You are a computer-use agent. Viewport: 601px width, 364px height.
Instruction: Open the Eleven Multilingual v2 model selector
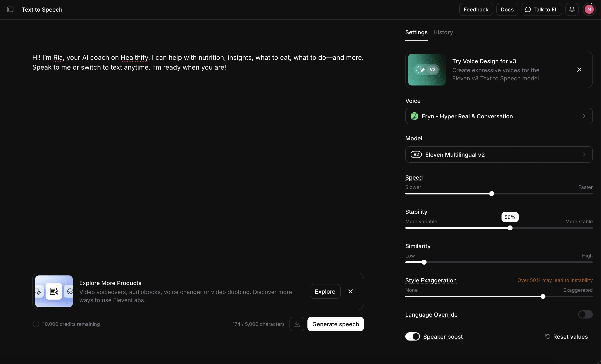(499, 154)
